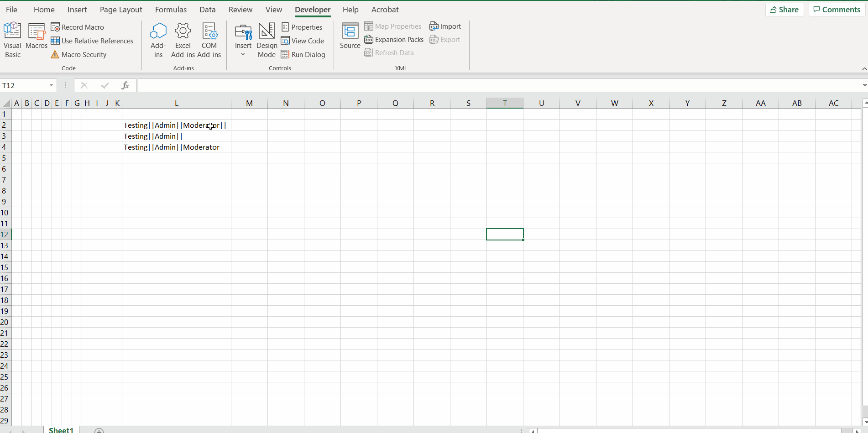Viewport: 868px width, 433px height.
Task: Open COM Add-ins
Action: (209, 39)
